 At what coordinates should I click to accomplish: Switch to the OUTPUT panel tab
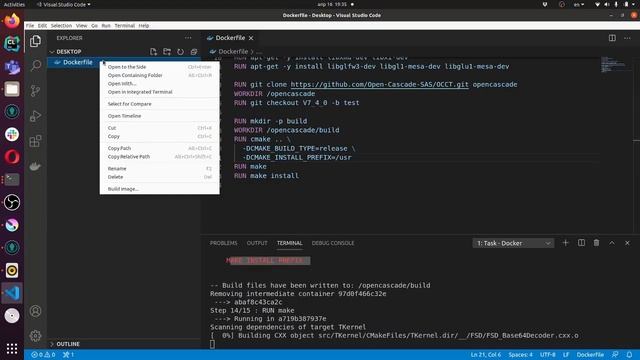point(257,243)
